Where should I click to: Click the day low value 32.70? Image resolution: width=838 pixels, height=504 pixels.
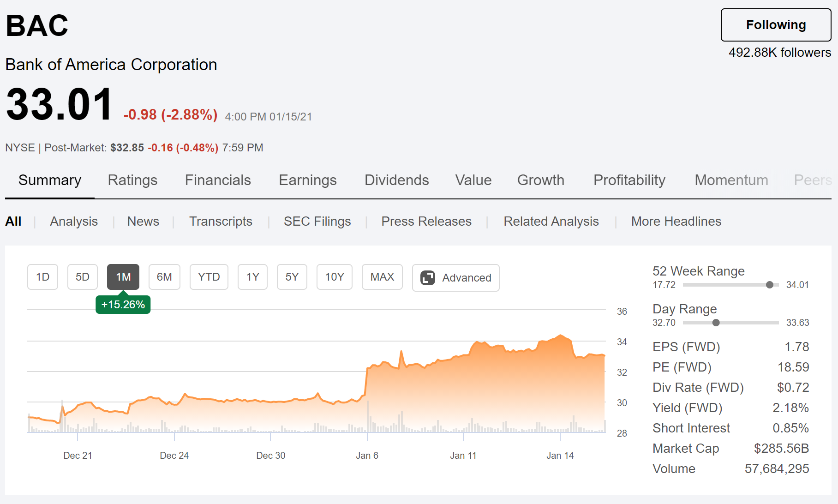click(664, 323)
